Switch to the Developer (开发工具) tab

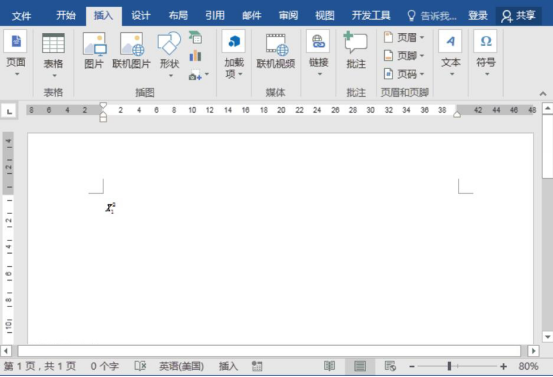[x=371, y=16]
